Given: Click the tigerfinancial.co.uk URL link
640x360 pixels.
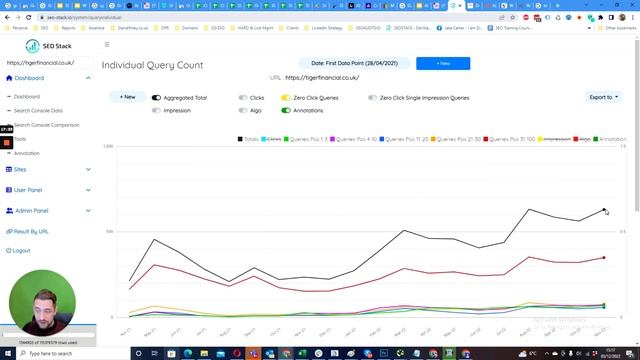Looking at the screenshot, I should (322, 78).
